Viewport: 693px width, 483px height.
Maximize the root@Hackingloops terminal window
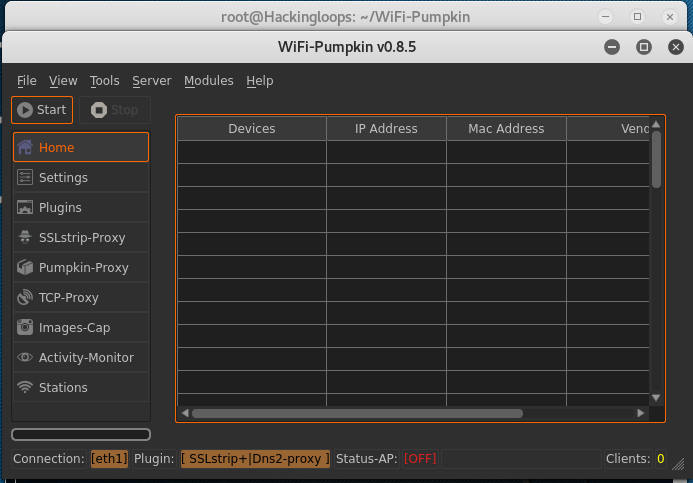coord(637,17)
